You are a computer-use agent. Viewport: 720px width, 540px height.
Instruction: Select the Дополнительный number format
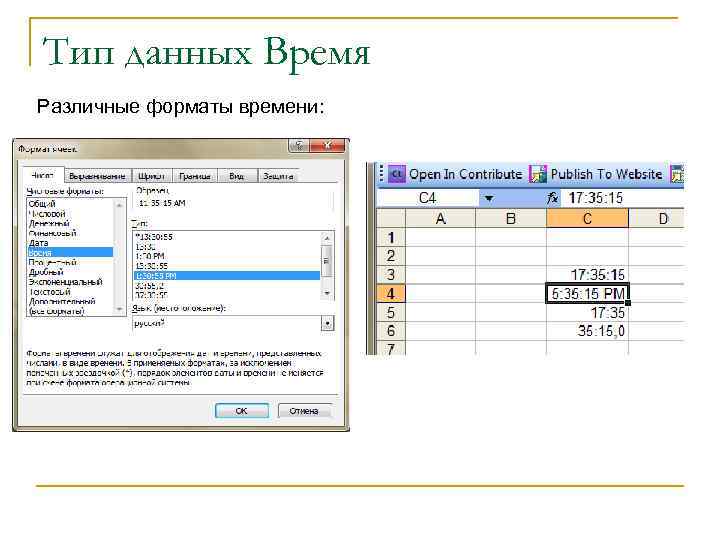[x=70, y=301]
